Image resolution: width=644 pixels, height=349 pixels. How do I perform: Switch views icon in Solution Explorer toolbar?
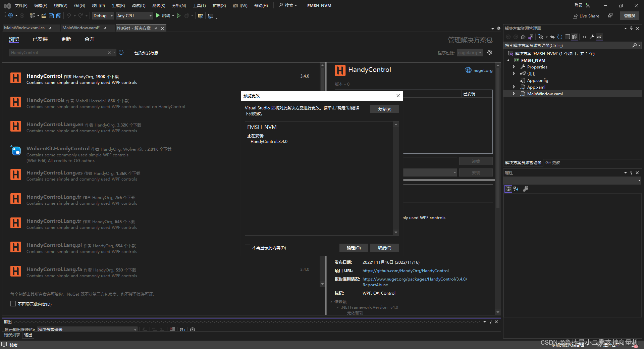coord(531,37)
